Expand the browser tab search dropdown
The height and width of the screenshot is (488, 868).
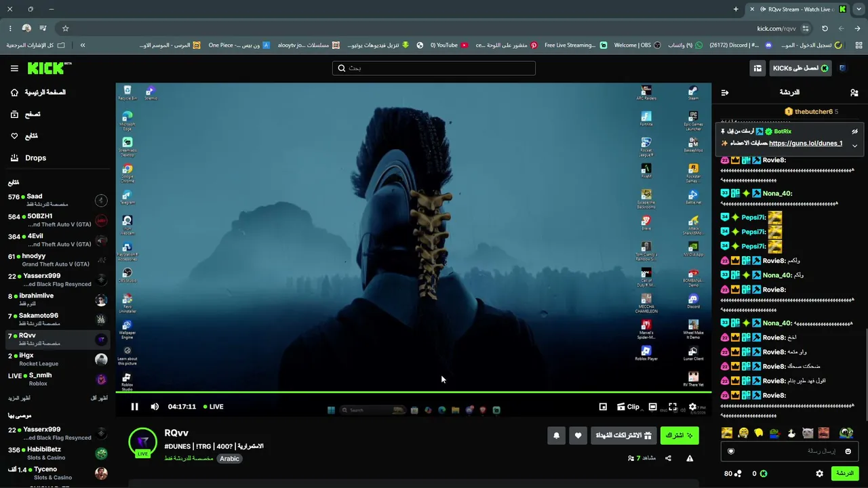pos(859,9)
